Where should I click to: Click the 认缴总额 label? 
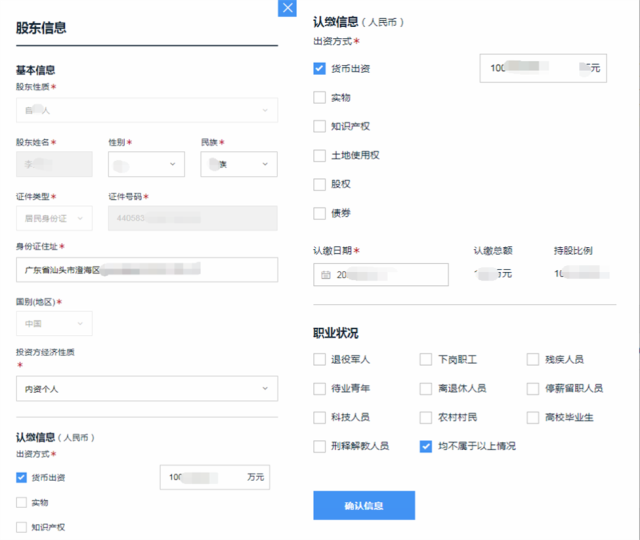(493, 251)
